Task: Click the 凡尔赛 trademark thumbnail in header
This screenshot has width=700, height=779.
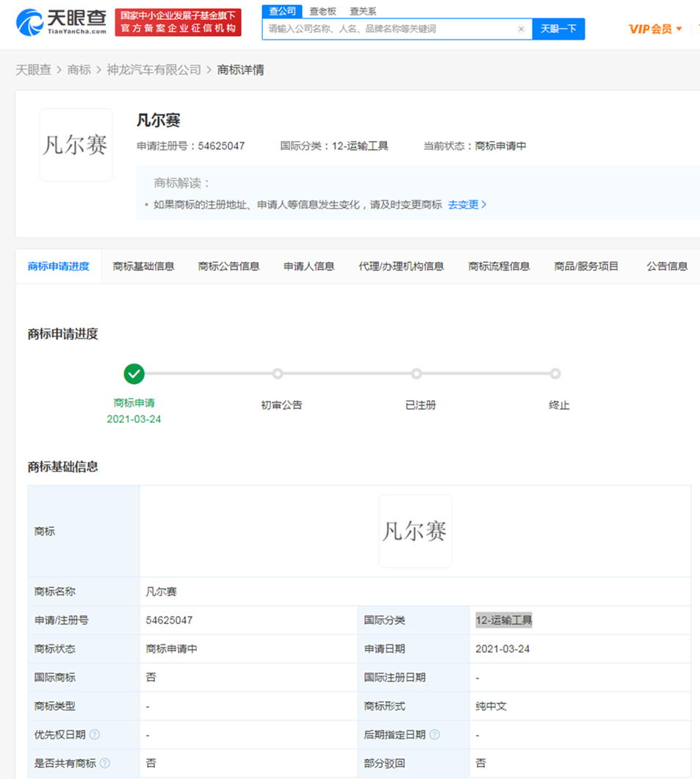Action: tap(76, 145)
